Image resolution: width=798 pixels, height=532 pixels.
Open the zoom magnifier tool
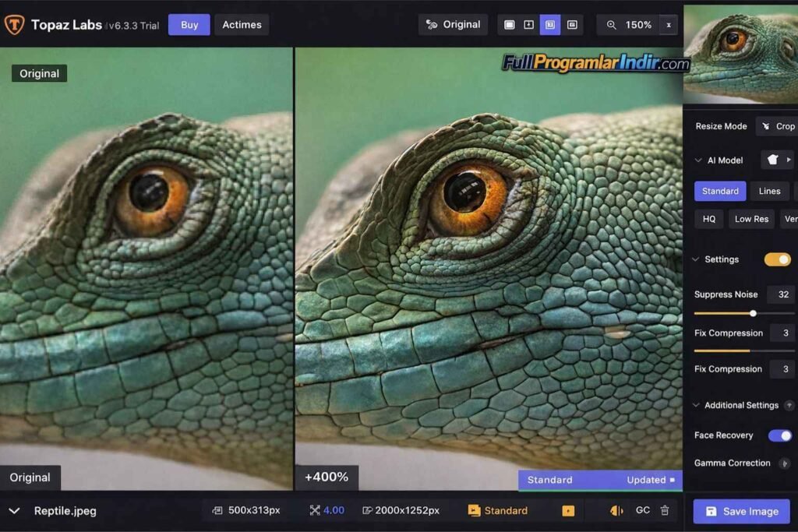(613, 25)
